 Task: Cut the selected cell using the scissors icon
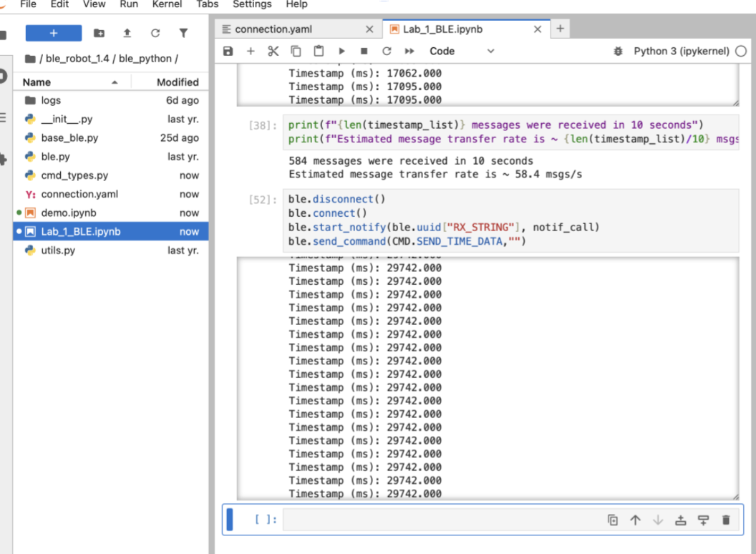click(x=273, y=52)
